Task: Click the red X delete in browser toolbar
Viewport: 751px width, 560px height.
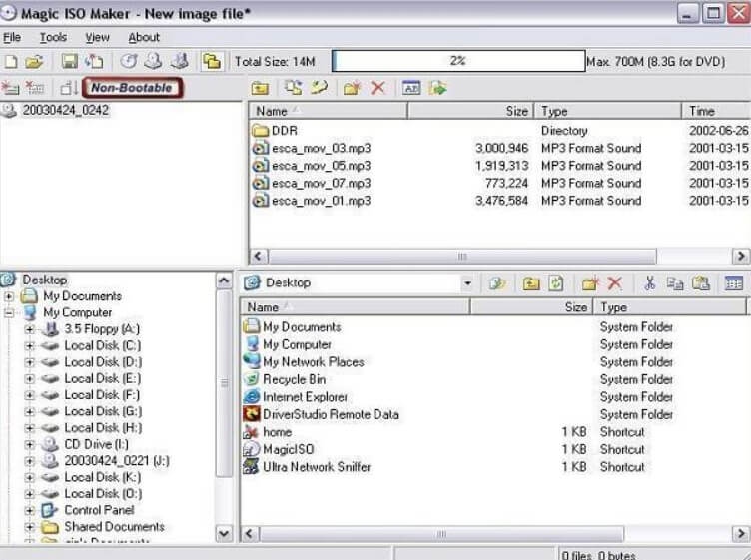Action: [615, 283]
